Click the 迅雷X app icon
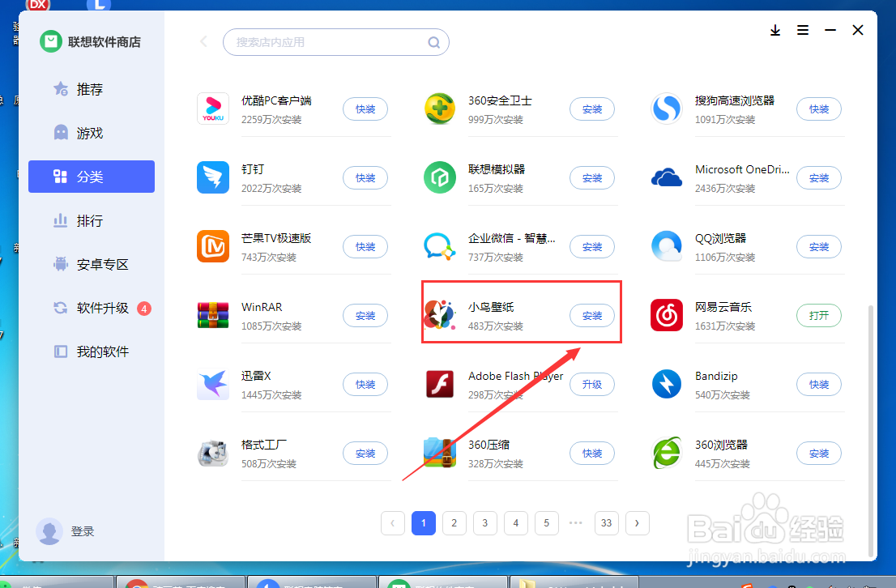The width and height of the screenshot is (896, 588). pos(213,384)
